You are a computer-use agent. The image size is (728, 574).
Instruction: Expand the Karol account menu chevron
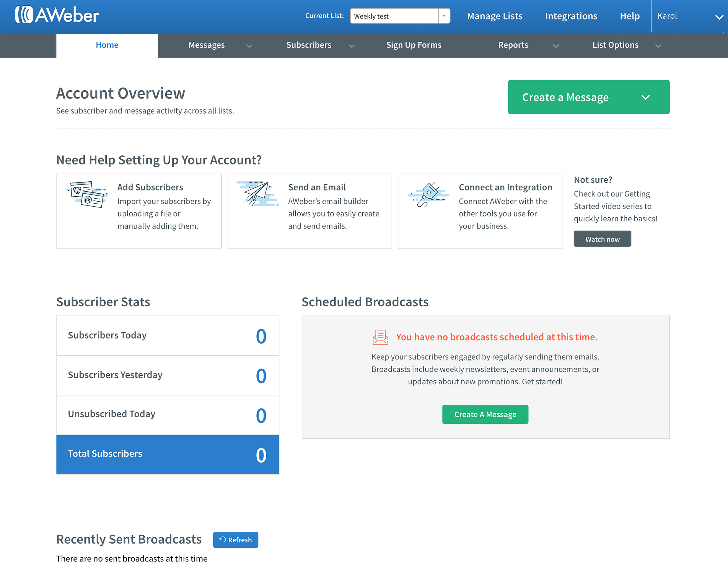(719, 17)
